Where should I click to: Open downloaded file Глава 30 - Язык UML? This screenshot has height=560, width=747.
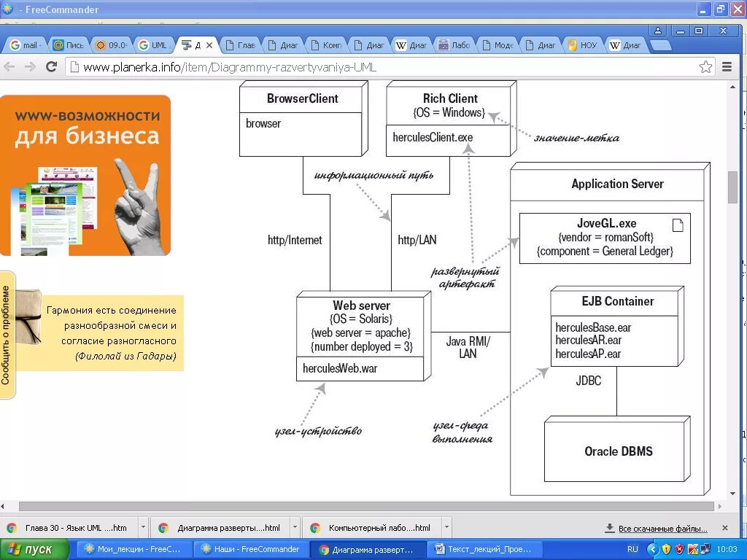[x=70, y=528]
